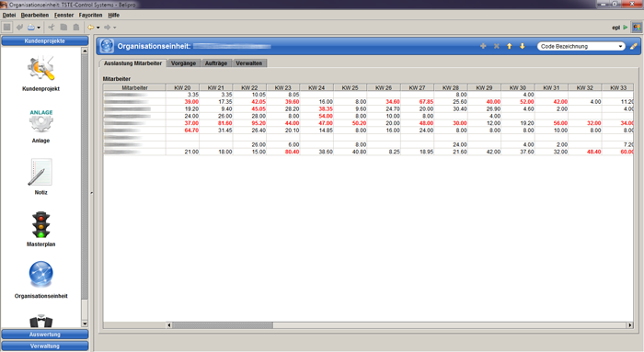This screenshot has height=352, width=644.
Task: Click the yellow back arrow
Action: click(91, 28)
